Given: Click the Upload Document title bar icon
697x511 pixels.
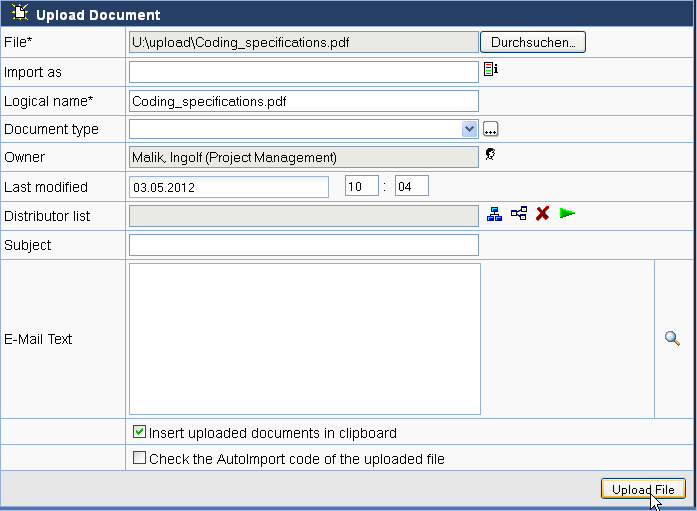Looking at the screenshot, I should (19, 14).
